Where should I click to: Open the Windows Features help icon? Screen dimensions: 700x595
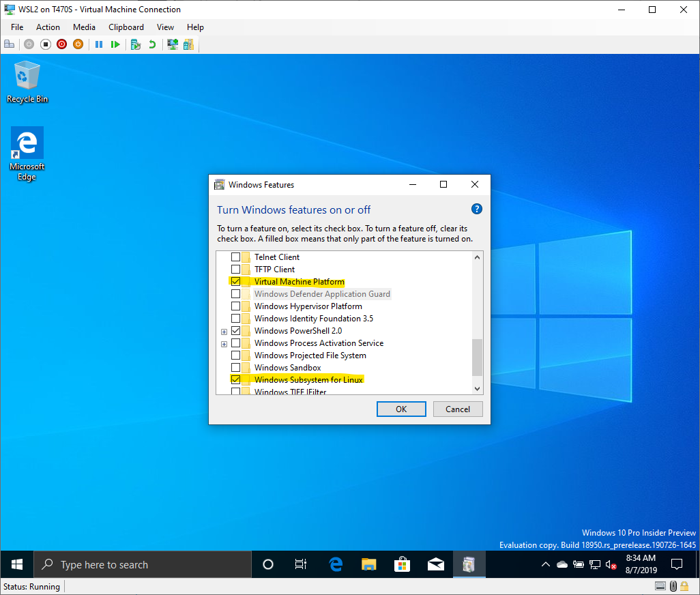pos(477,209)
